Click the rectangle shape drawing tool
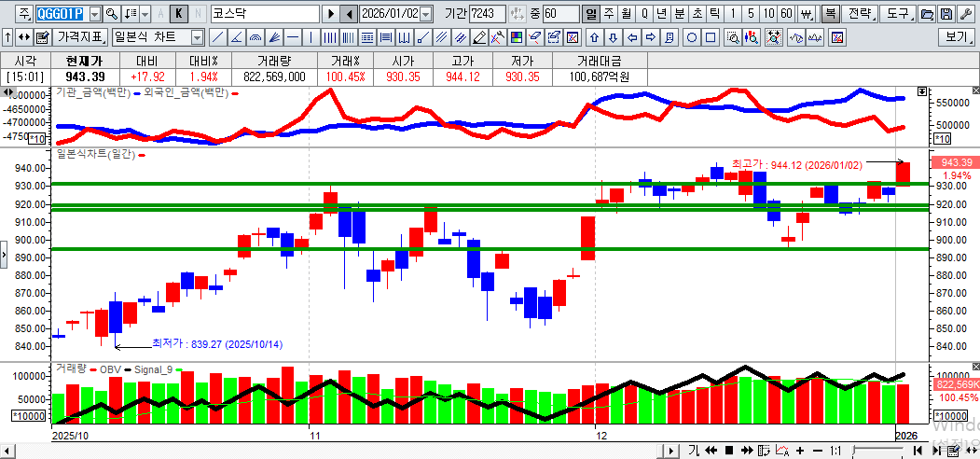The width and height of the screenshot is (980, 459). point(711,37)
